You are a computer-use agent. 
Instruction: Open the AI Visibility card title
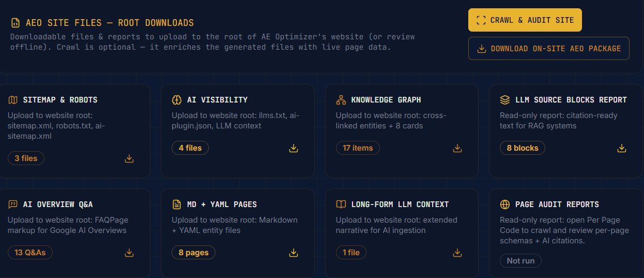(217, 99)
